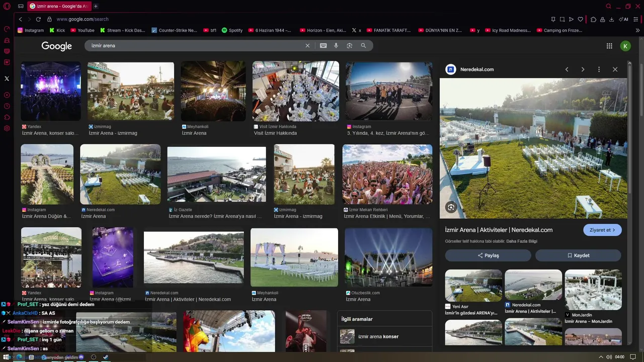The width and height of the screenshot is (644, 362).
Task: Open Otuzbeslik.com light show thumbnail
Action: [x=388, y=257]
